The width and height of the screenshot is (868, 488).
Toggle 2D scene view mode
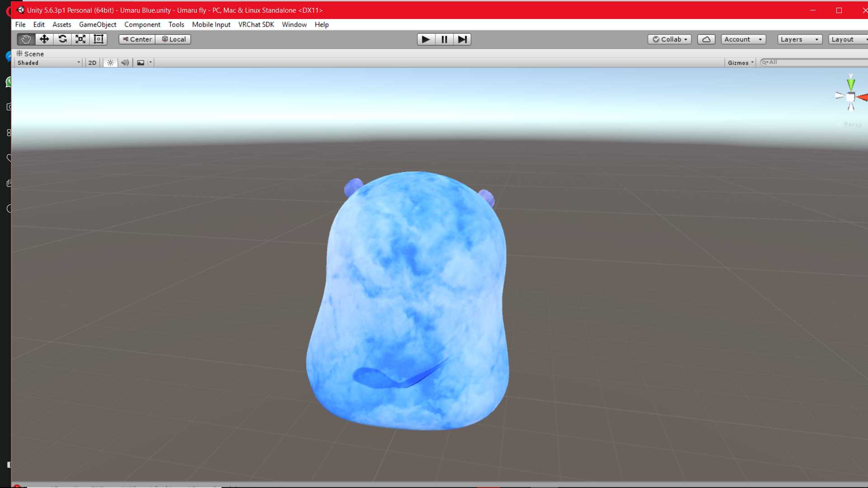pos(92,63)
